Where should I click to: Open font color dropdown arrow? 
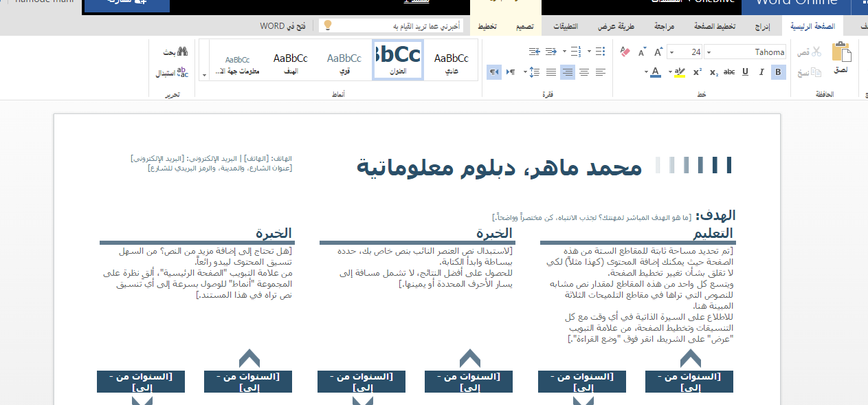pyautogui.click(x=646, y=72)
